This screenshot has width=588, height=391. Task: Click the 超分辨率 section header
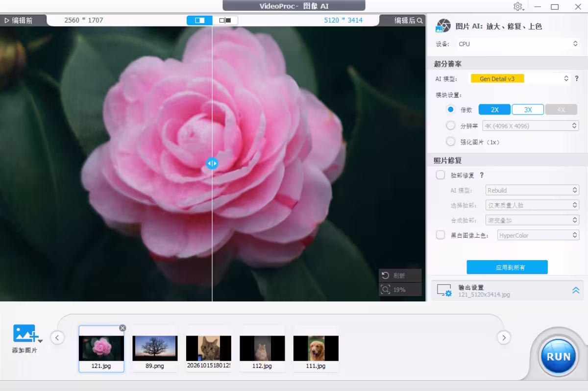(447, 64)
